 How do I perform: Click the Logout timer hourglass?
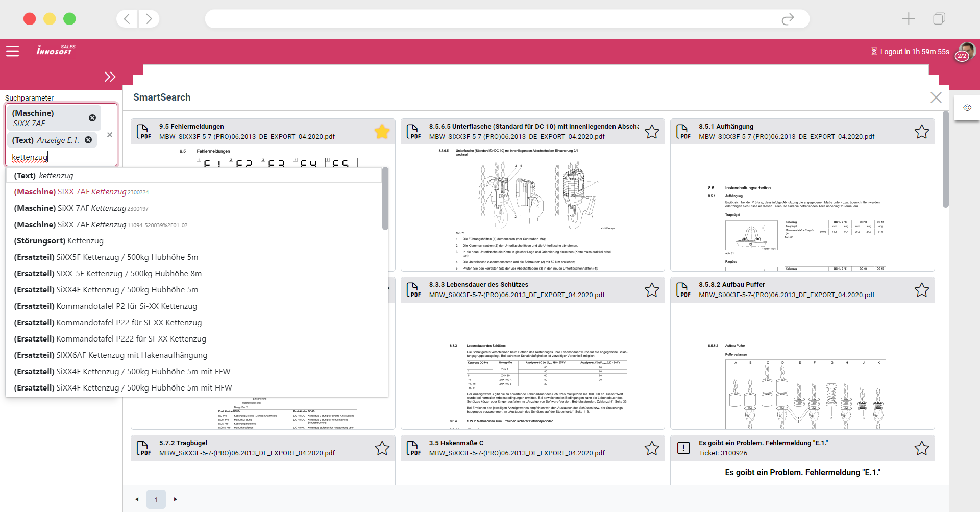click(874, 52)
